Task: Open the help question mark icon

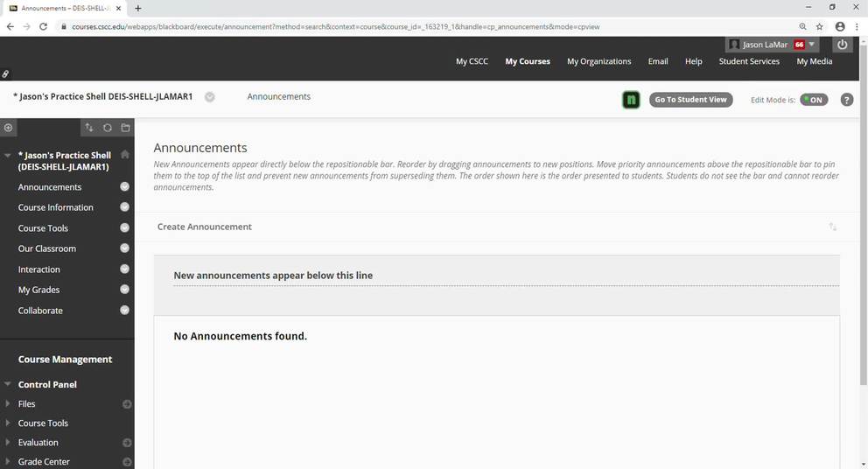Action: 846,100
